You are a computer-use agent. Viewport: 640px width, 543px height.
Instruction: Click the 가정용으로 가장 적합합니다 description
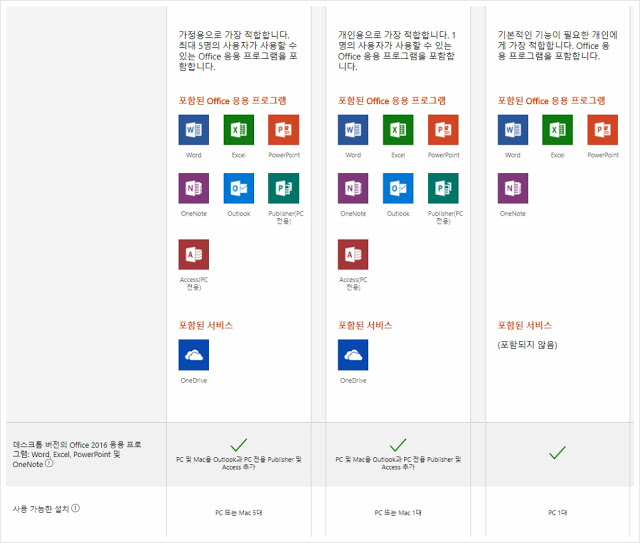click(238, 51)
